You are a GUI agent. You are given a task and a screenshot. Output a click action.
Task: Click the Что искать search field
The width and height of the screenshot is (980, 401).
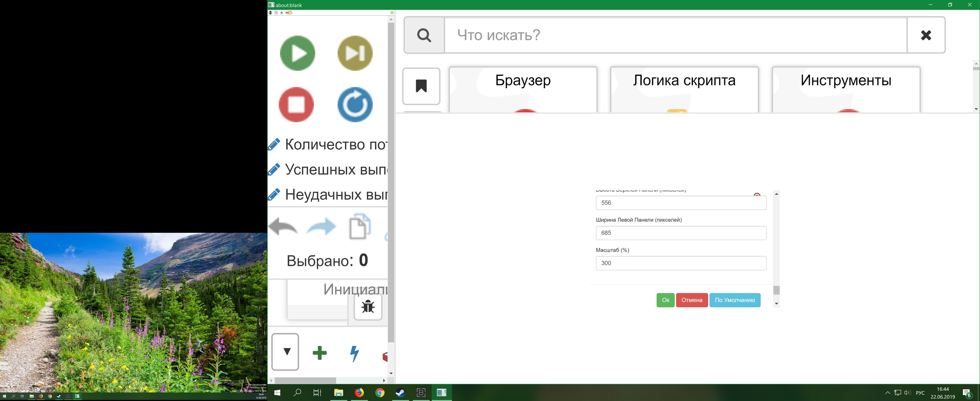651,35
